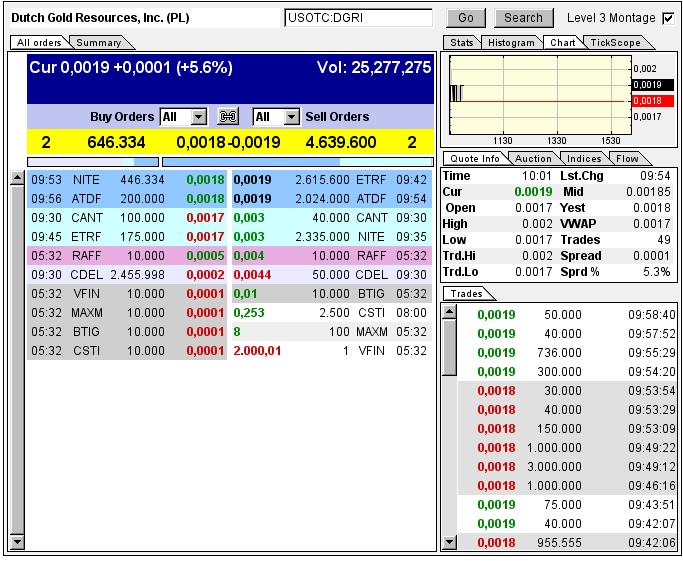Open the Flow tab

point(627,158)
